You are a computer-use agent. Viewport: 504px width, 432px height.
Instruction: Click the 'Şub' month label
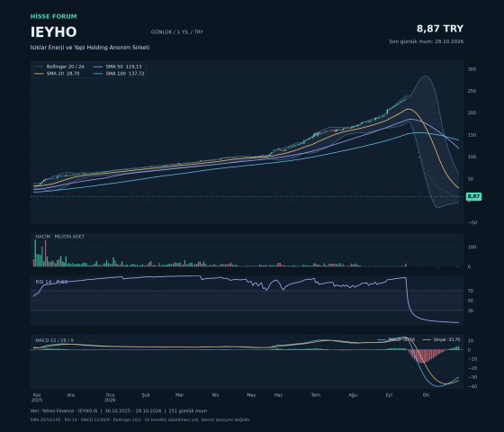[146, 395]
